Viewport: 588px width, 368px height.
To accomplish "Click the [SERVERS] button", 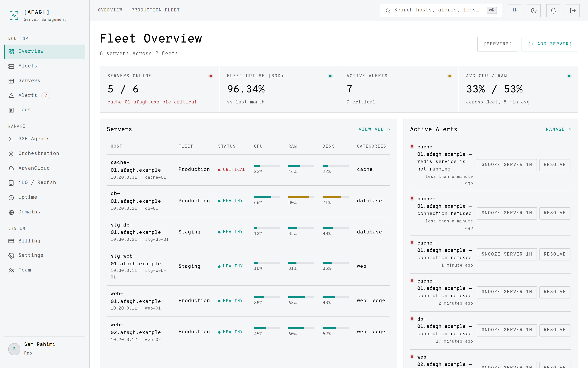I will (498, 44).
